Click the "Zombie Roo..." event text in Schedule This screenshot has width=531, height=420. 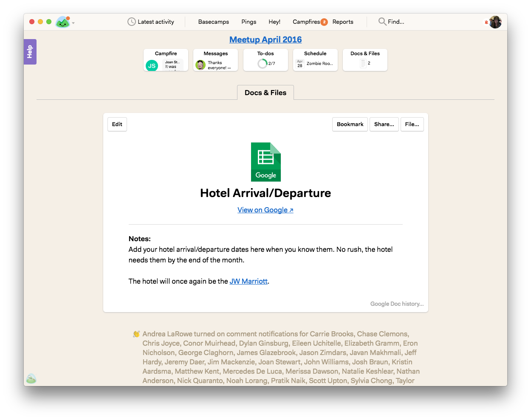tap(320, 64)
